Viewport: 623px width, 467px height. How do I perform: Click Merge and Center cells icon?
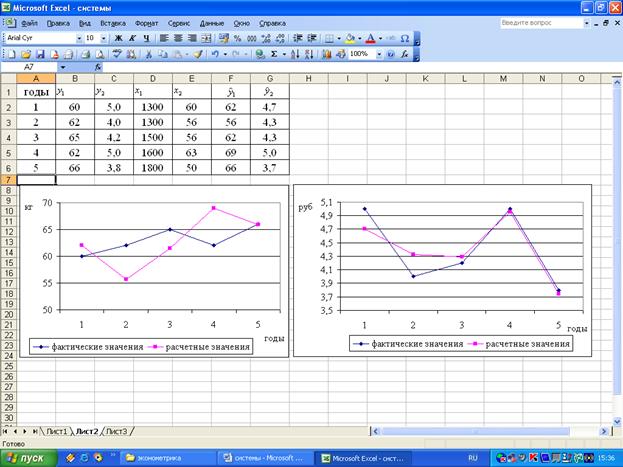(206, 38)
